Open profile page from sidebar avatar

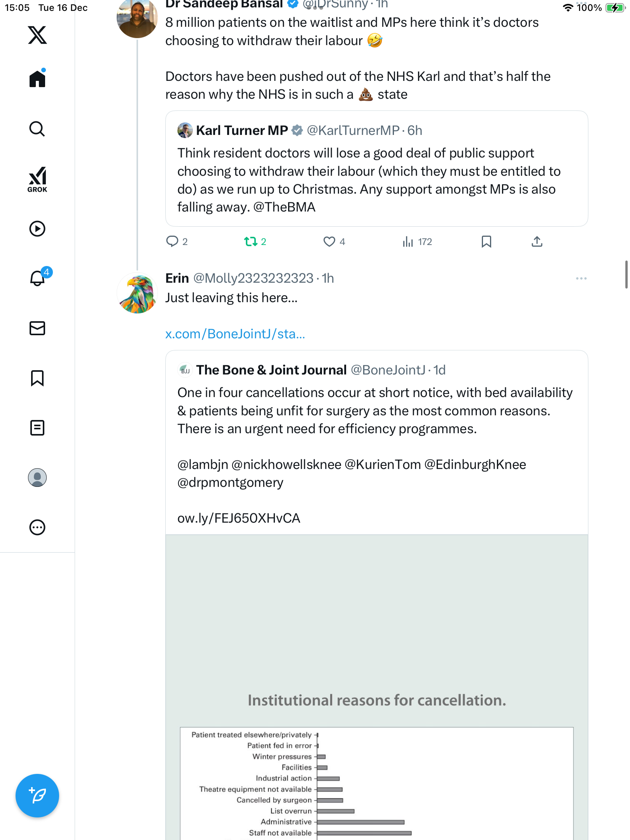pyautogui.click(x=37, y=478)
